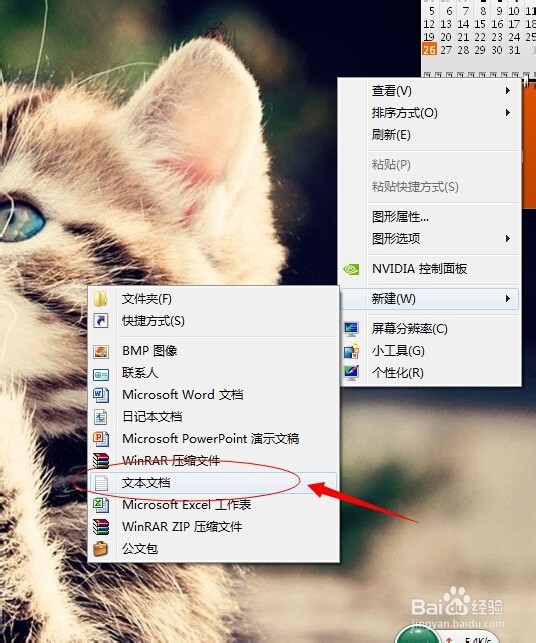The image size is (536, 643).
Task: Create a new 公文包
Action: pos(213,549)
